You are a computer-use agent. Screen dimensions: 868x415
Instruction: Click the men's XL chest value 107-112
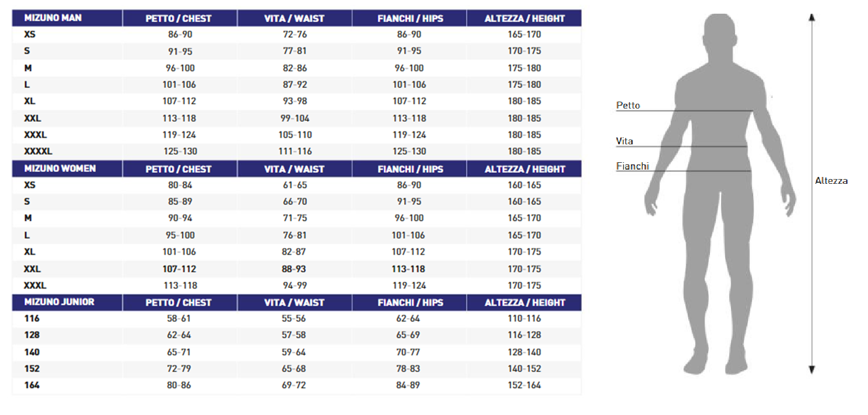point(179,101)
